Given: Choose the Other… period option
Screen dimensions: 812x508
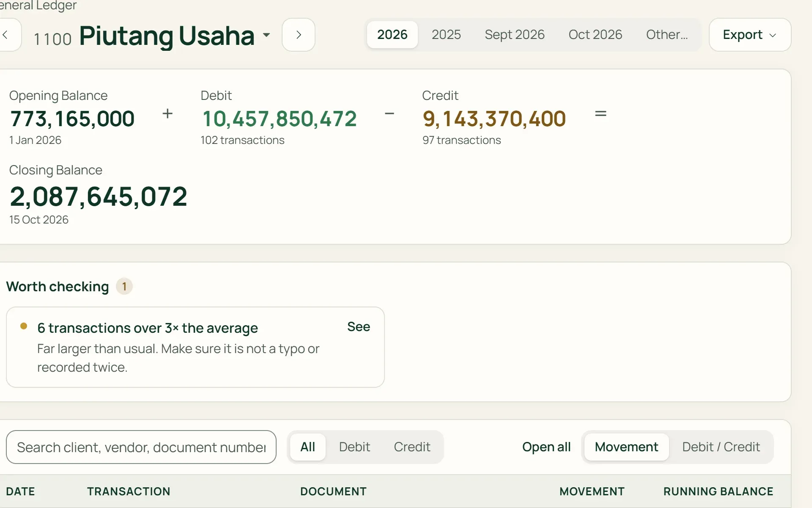Looking at the screenshot, I should 667,35.
